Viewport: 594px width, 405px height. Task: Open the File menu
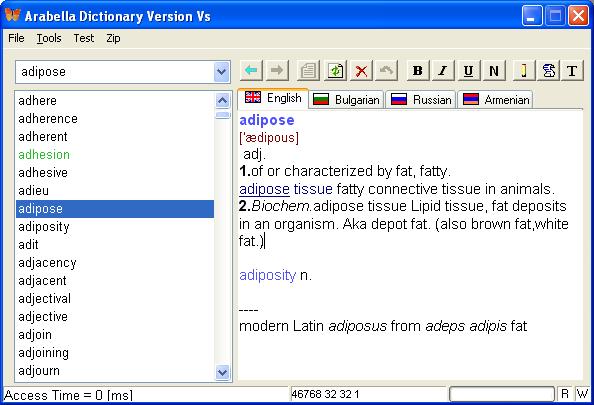pyautogui.click(x=16, y=38)
